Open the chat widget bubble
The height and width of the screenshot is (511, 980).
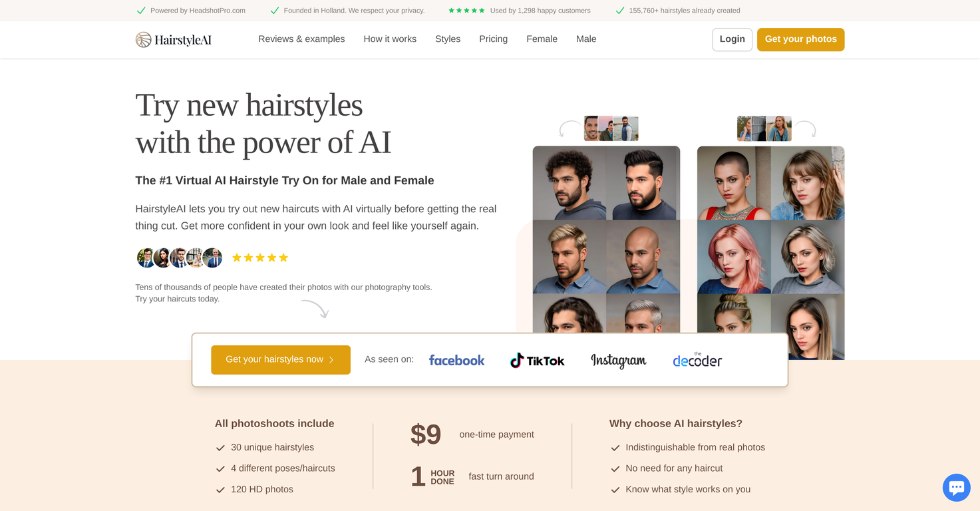click(956, 488)
